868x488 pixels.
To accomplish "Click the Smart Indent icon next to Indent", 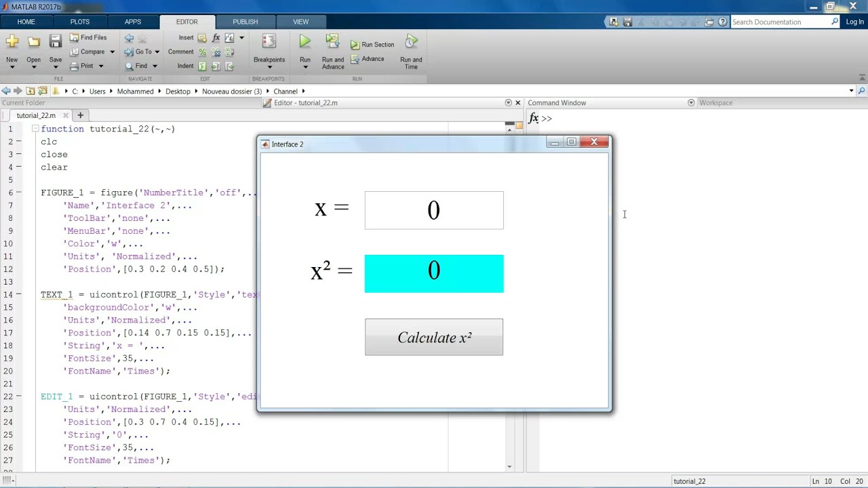I will coord(202,66).
